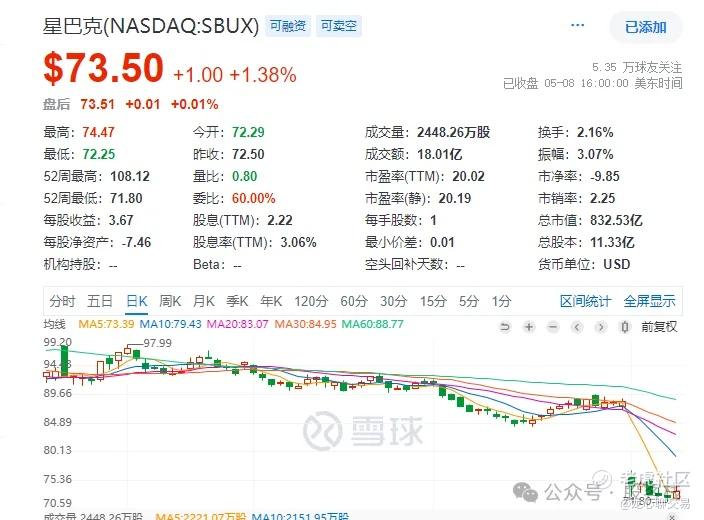Click the 市盈率(TTM) value 20.02

(x=468, y=176)
